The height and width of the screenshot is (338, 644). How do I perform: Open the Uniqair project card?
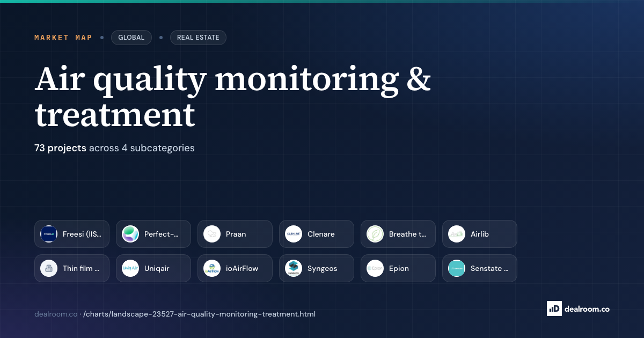pyautogui.click(x=153, y=268)
